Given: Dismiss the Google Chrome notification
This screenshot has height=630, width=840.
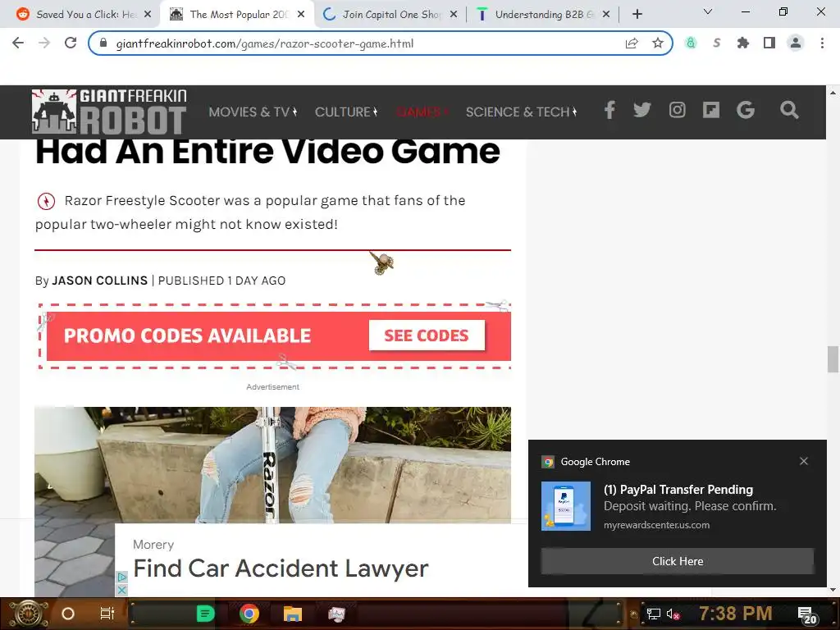Looking at the screenshot, I should pos(804,461).
